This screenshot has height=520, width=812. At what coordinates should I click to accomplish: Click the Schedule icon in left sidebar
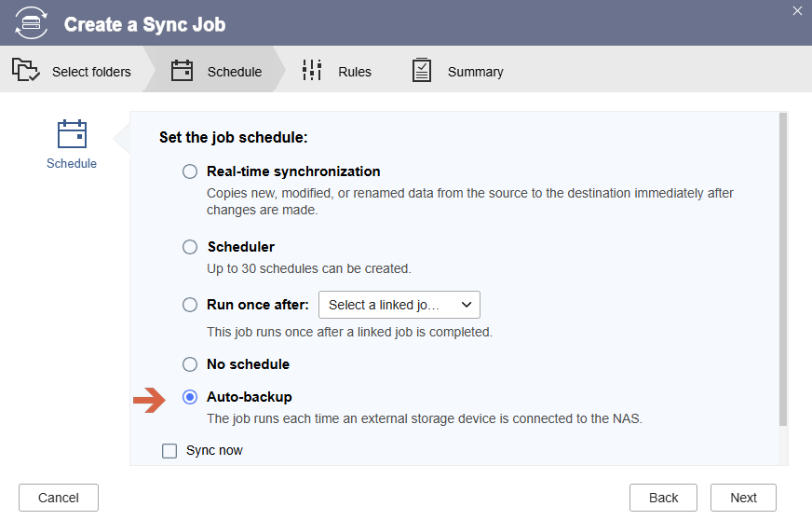72,135
